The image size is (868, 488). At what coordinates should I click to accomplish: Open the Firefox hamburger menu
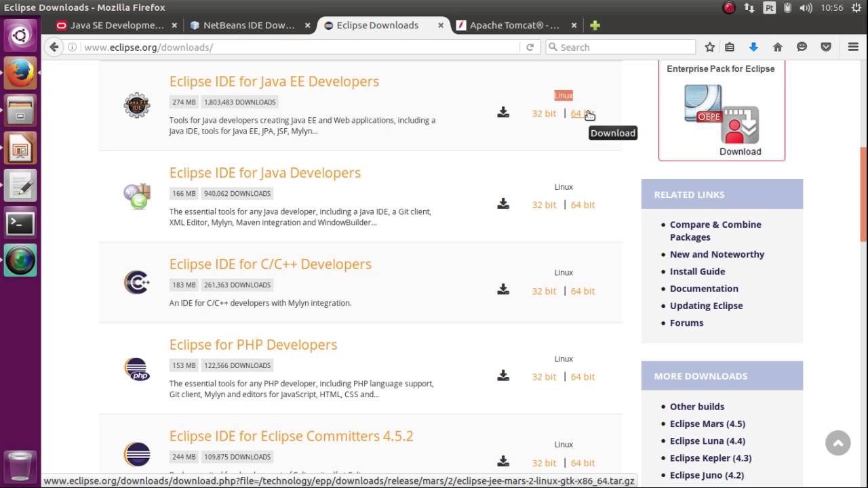click(854, 47)
